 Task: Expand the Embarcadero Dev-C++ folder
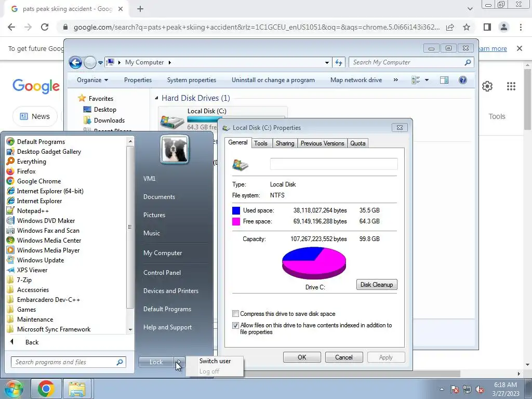[x=48, y=300]
